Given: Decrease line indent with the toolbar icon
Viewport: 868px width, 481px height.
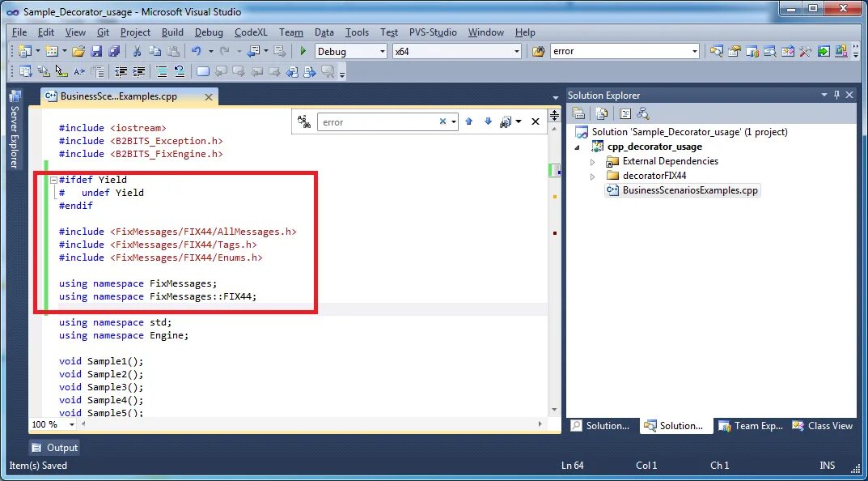Looking at the screenshot, I should tap(121, 71).
